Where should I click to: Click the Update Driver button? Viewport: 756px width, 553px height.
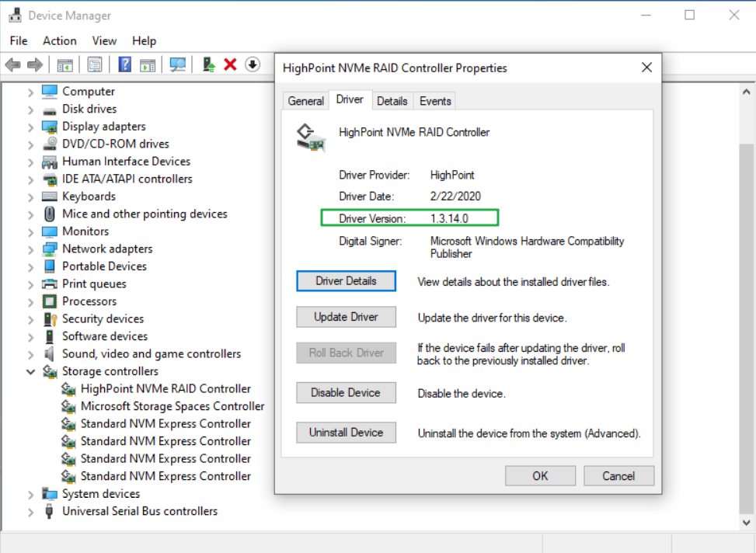[346, 317]
